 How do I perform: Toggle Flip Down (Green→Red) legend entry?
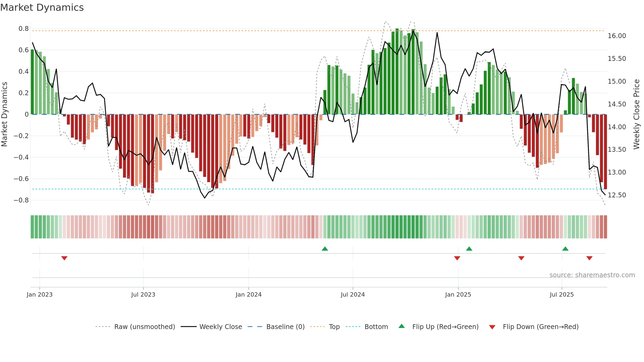pos(534,327)
